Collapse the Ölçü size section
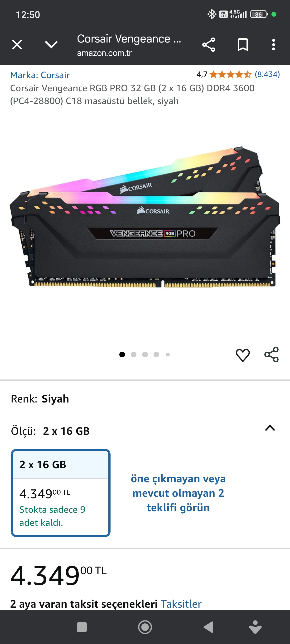Image resolution: width=290 pixels, height=644 pixels. [270, 428]
